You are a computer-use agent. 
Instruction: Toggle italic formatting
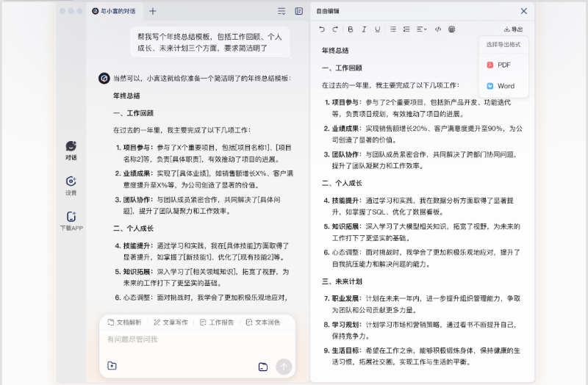[x=364, y=29]
